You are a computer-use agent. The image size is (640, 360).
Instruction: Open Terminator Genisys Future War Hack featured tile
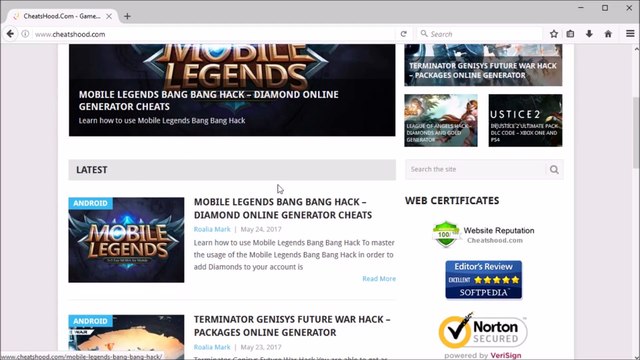[x=483, y=65]
